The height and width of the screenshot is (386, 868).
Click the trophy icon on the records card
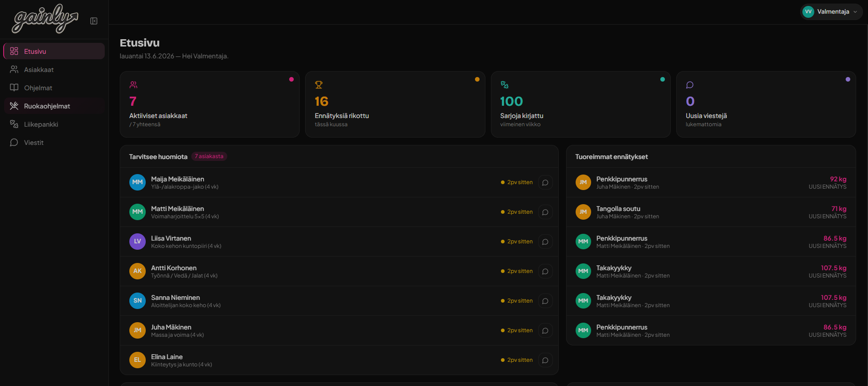(x=319, y=85)
